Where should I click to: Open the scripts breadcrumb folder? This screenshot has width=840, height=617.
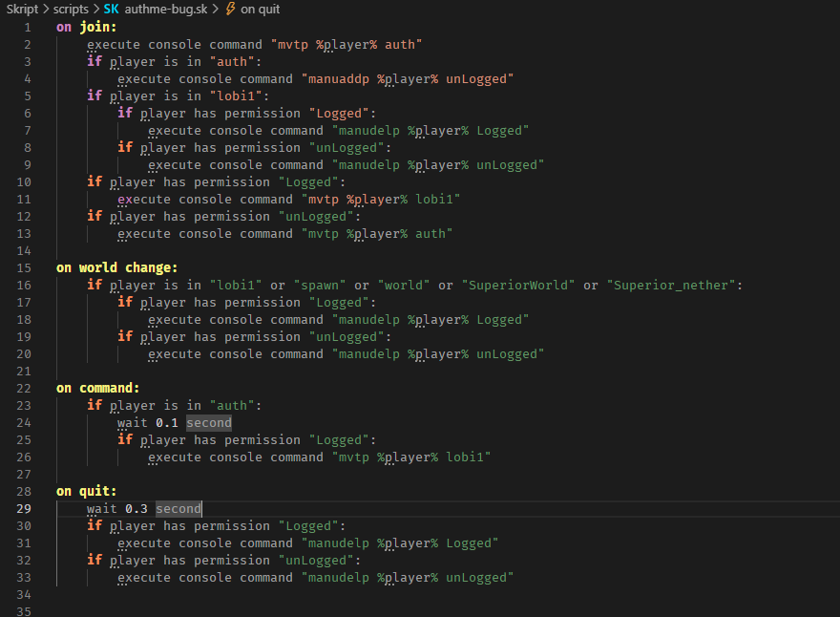pyautogui.click(x=71, y=10)
